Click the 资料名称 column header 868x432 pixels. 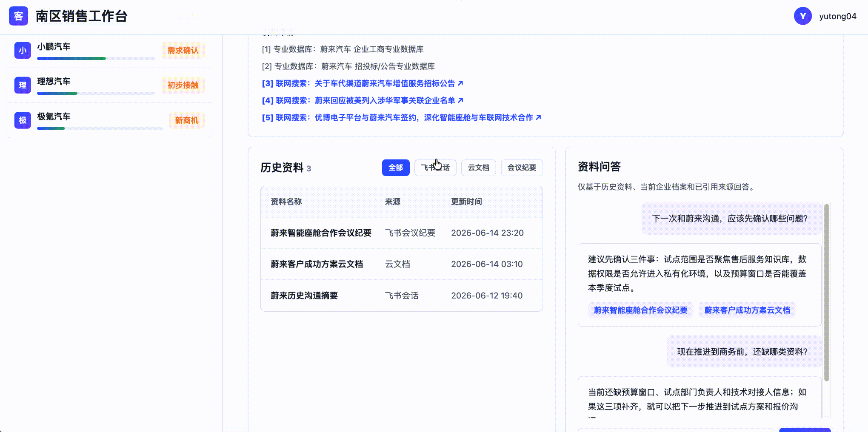coord(286,202)
